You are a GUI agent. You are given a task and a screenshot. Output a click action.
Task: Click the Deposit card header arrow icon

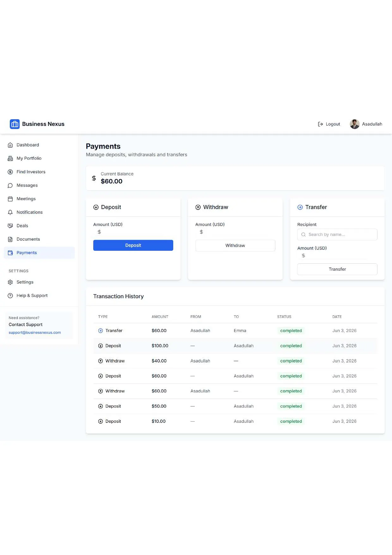click(96, 207)
